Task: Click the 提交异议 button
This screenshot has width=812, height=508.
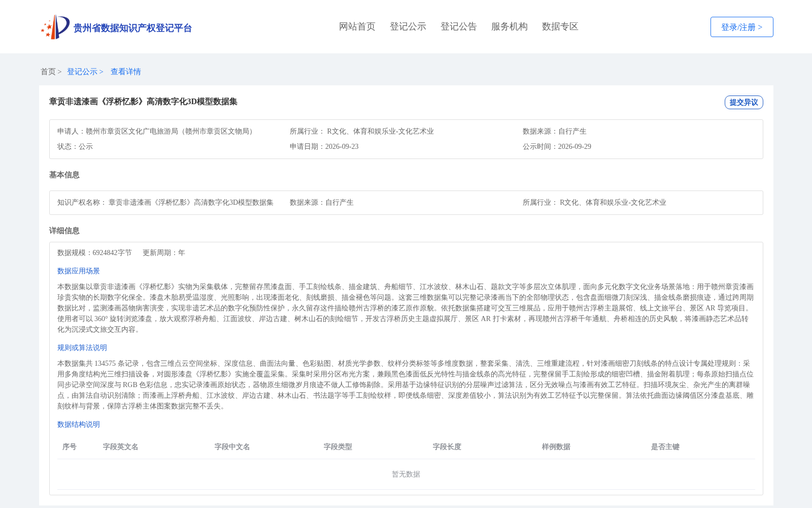Action: [743, 102]
